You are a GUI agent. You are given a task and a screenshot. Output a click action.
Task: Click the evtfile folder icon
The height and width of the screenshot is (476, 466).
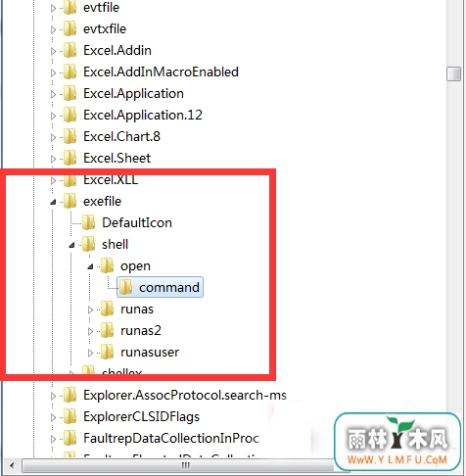pyautogui.click(x=70, y=7)
